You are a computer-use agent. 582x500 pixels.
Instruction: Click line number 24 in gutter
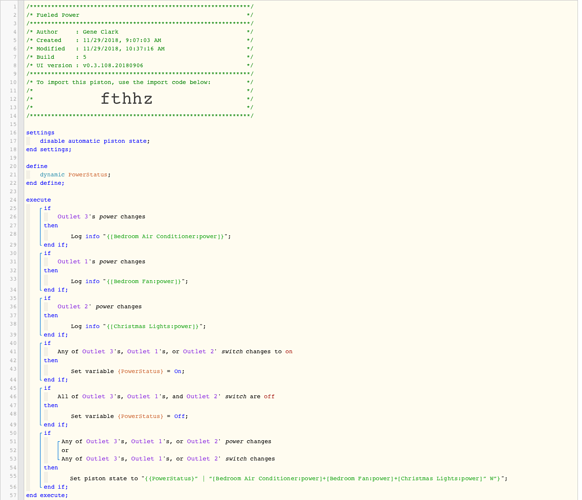click(x=13, y=200)
